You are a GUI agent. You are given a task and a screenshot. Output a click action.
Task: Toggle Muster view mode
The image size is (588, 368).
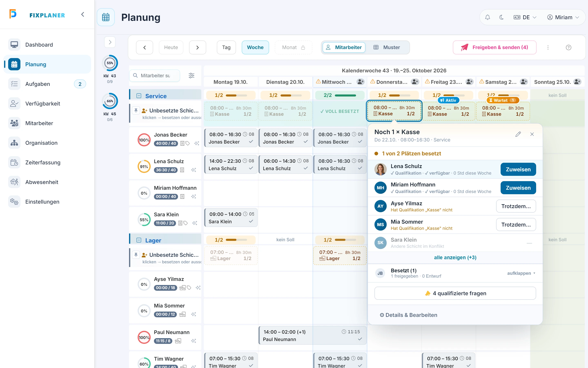point(386,47)
